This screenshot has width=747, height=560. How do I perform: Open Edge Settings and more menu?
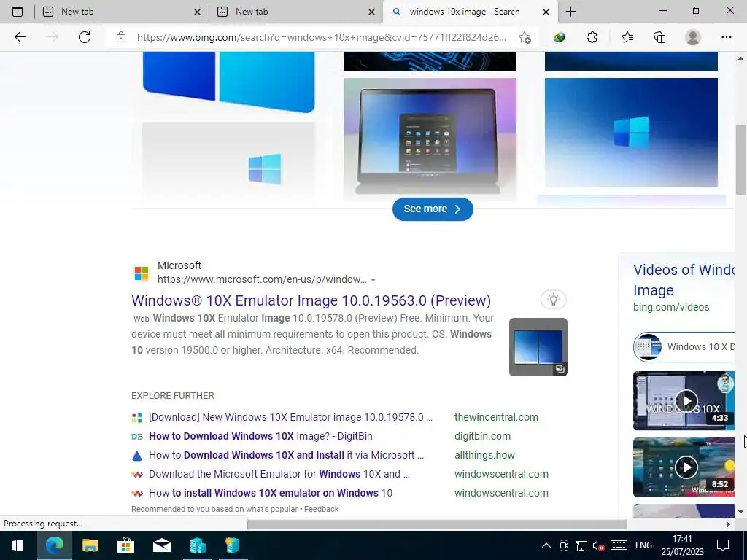[726, 37]
